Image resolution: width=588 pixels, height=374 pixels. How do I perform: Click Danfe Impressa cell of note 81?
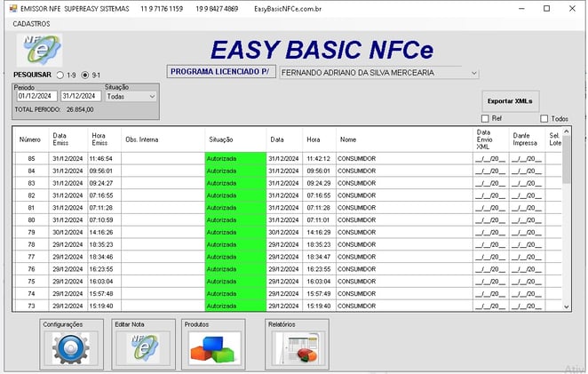click(x=527, y=208)
